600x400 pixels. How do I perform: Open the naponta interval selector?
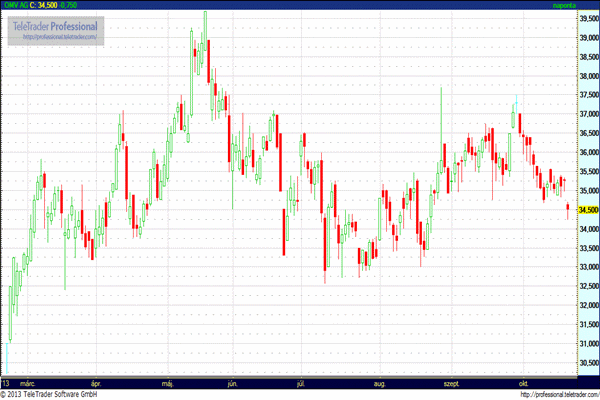[564, 6]
